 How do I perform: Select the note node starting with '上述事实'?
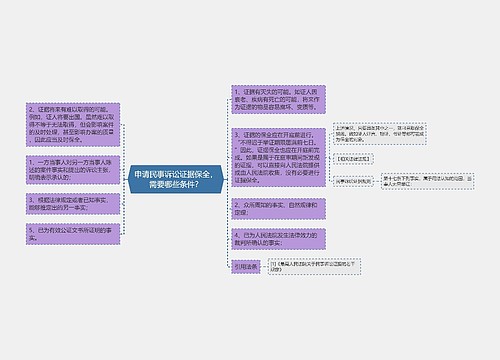pos(380,134)
